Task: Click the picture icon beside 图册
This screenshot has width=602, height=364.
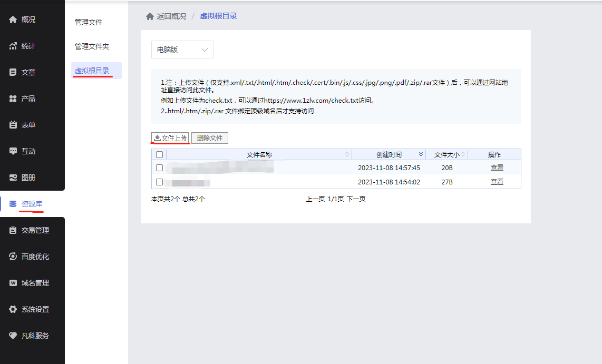Action: pyautogui.click(x=13, y=178)
